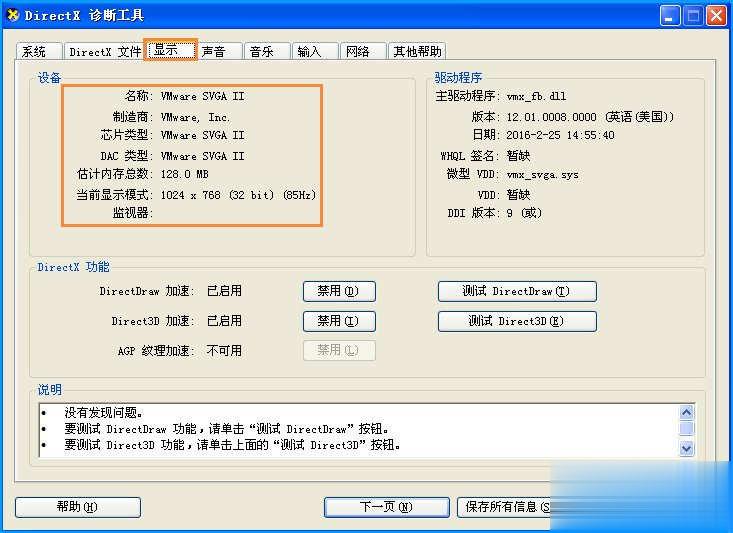Click AGP 纹理加速 status "不可用"
The height and width of the screenshot is (533, 733).
click(x=224, y=351)
